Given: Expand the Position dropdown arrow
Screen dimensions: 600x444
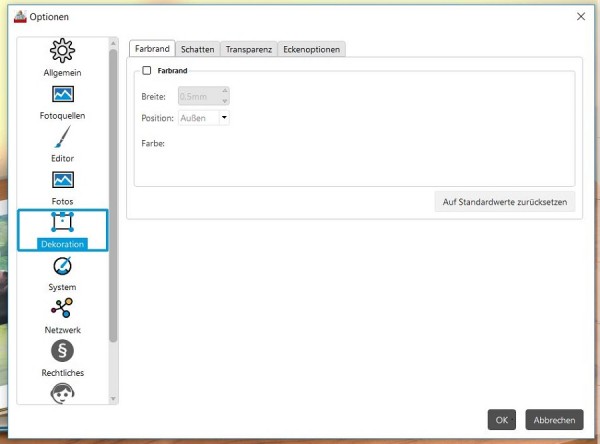Looking at the screenshot, I should point(224,118).
